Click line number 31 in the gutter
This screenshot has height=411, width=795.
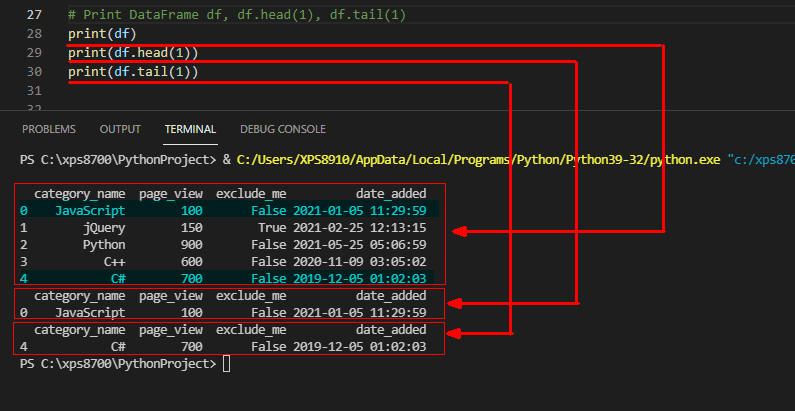pyautogui.click(x=34, y=91)
